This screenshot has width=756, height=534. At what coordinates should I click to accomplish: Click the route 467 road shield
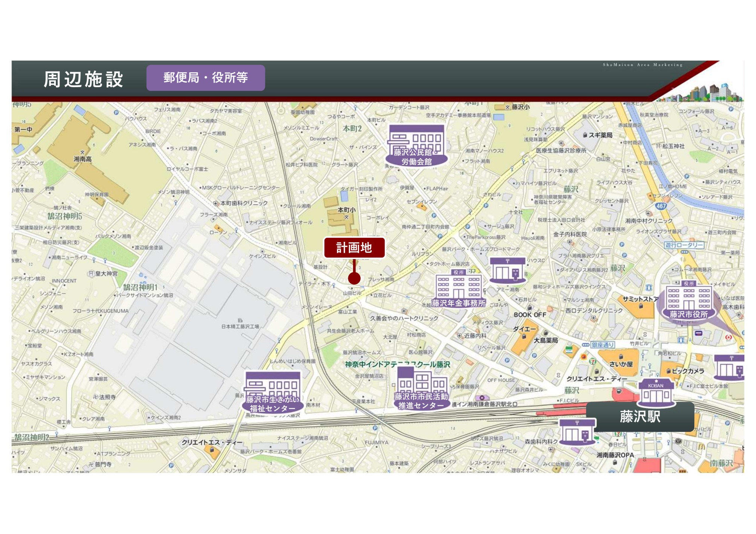click(661, 206)
